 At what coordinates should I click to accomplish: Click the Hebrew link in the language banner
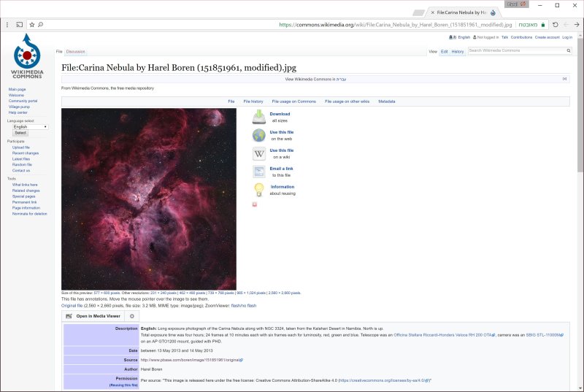341,79
